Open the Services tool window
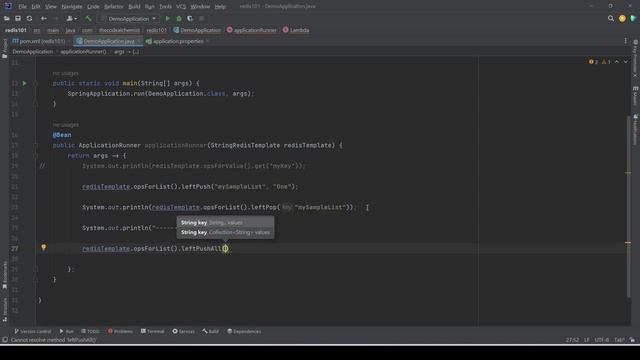The width and height of the screenshot is (640, 360). [184, 331]
